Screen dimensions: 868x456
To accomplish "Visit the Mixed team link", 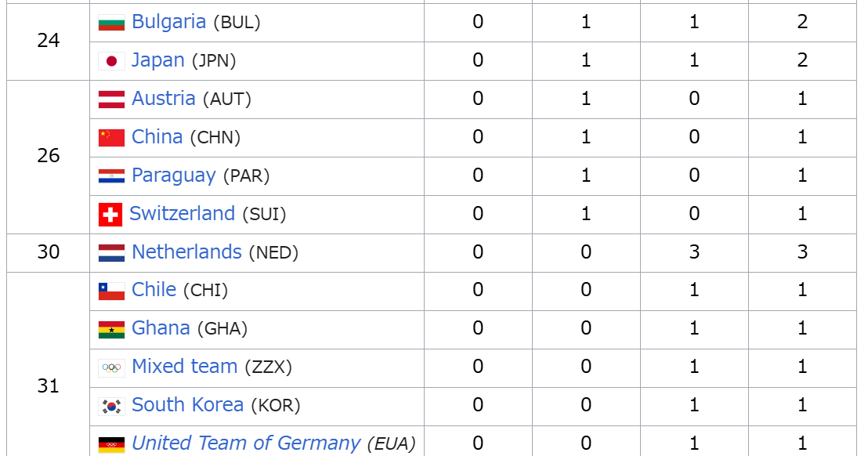I will (184, 367).
